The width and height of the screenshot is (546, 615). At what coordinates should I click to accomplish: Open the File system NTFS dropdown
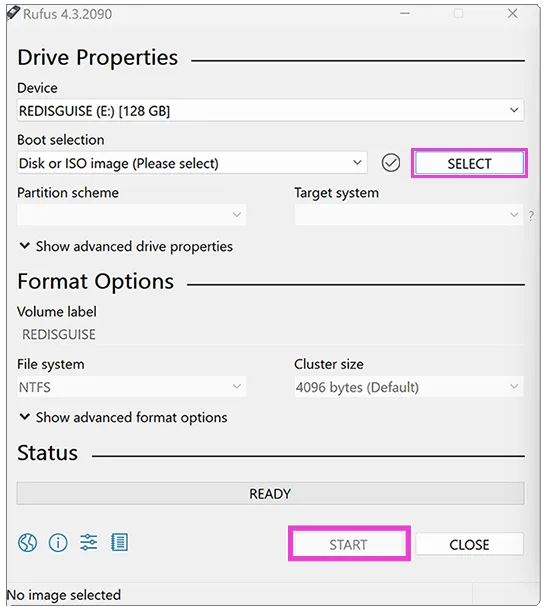(x=131, y=387)
